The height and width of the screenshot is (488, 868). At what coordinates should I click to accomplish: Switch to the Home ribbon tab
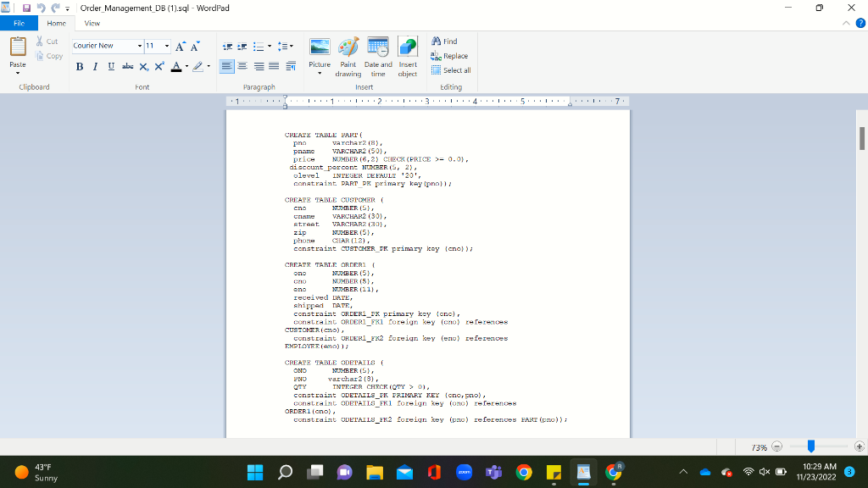coord(57,23)
